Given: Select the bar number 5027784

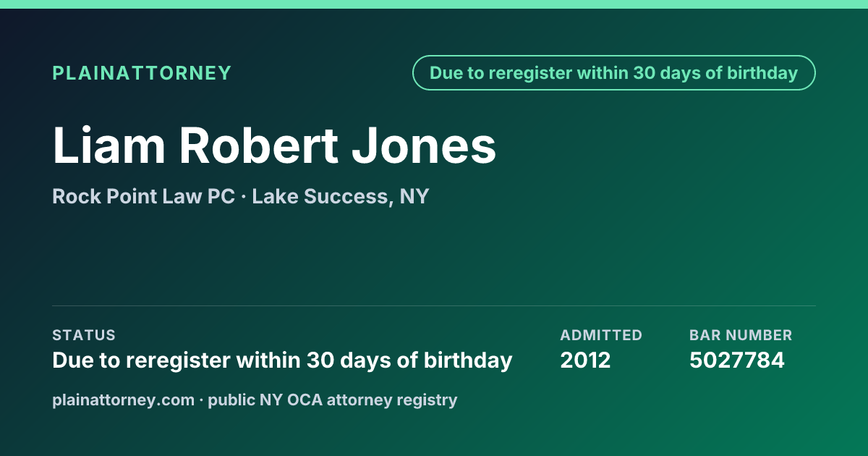Looking at the screenshot, I should 736,360.
